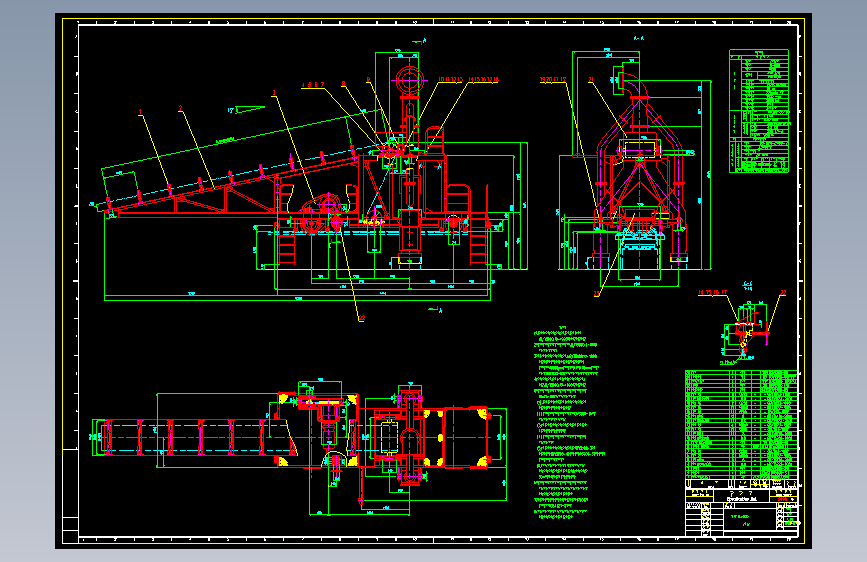The image size is (867, 562).
Task: Select the red part callout number 1
Action: click(x=140, y=112)
